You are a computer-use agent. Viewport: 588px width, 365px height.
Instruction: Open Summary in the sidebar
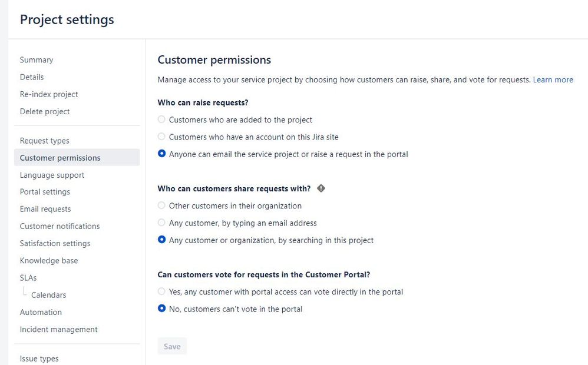point(37,60)
